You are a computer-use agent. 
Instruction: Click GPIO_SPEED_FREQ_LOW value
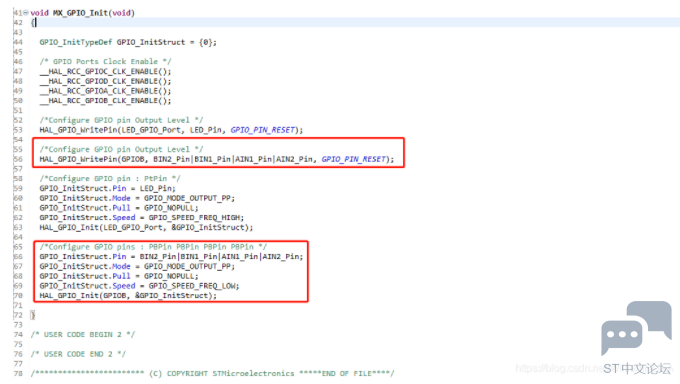coord(192,286)
